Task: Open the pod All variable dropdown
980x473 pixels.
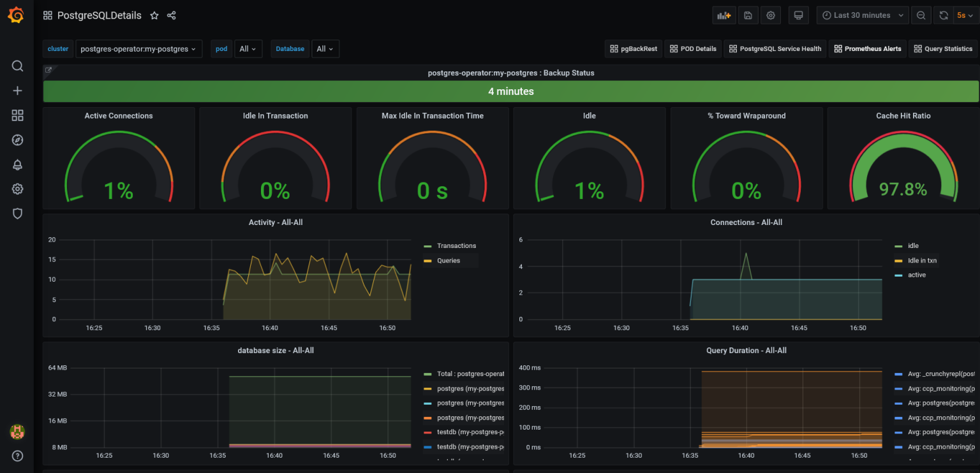Action: (x=248, y=48)
